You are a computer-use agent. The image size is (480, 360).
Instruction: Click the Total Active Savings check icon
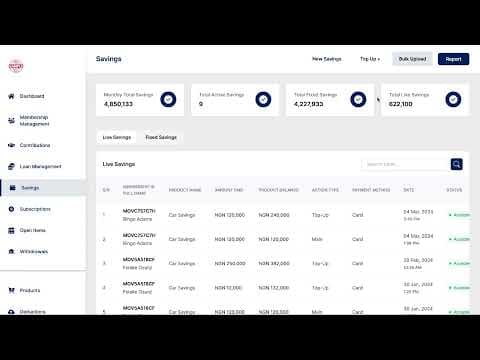(263, 99)
